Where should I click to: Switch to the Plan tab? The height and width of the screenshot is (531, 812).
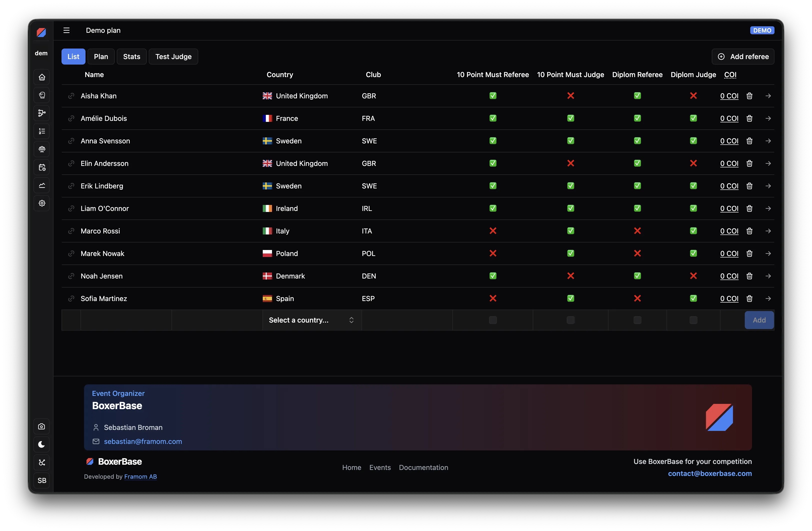point(101,57)
